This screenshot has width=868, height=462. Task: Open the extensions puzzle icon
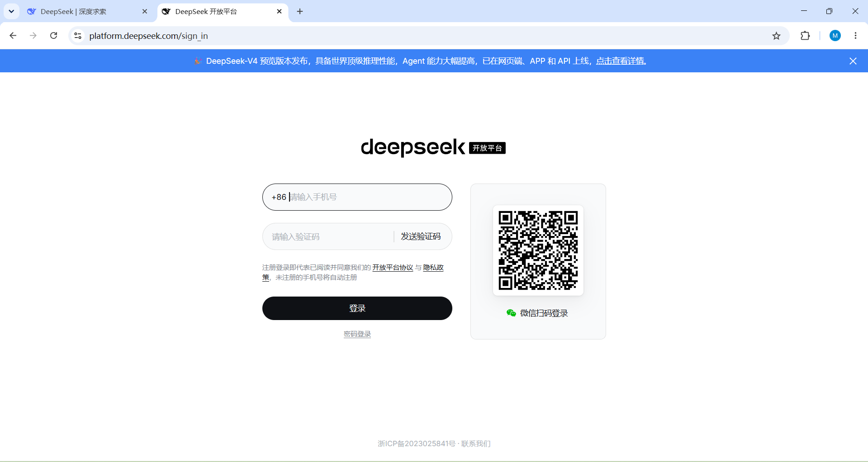805,36
